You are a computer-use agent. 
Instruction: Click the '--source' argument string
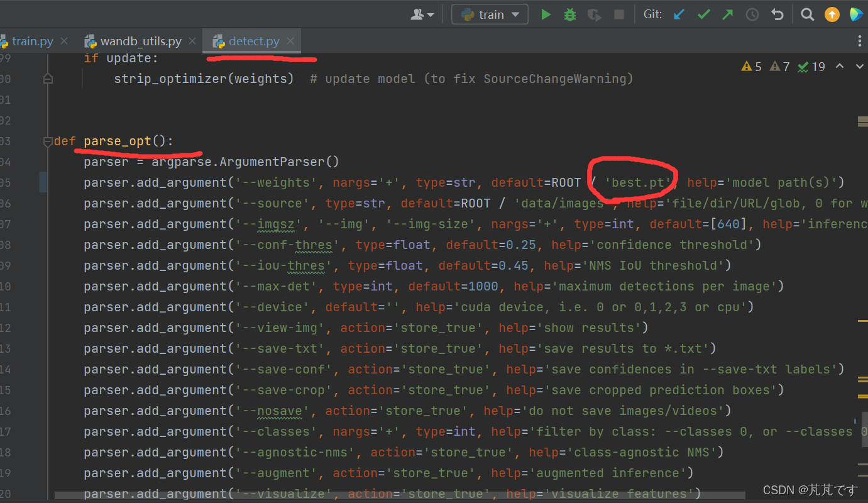pos(276,204)
